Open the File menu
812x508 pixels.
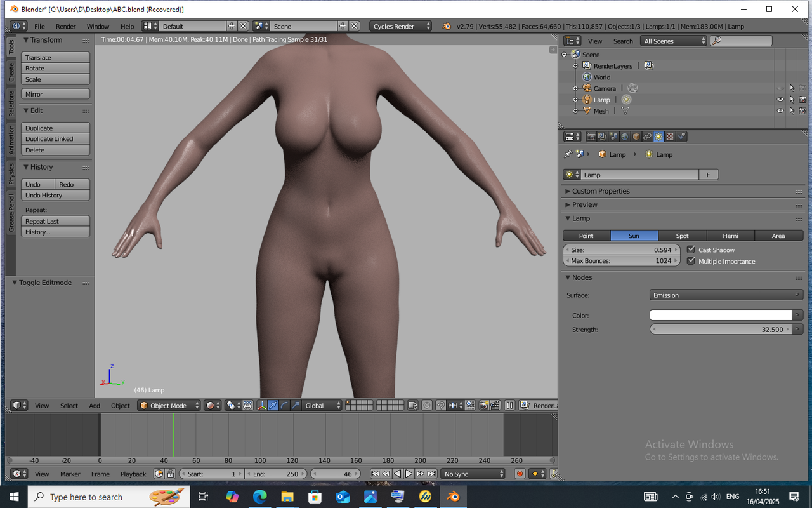(x=39, y=26)
